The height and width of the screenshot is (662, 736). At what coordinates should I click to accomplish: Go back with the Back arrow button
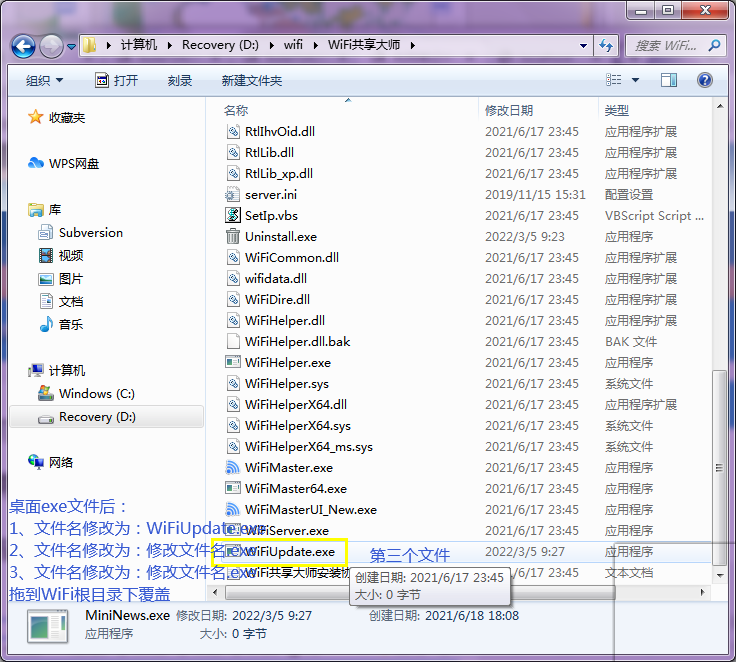tap(23, 46)
